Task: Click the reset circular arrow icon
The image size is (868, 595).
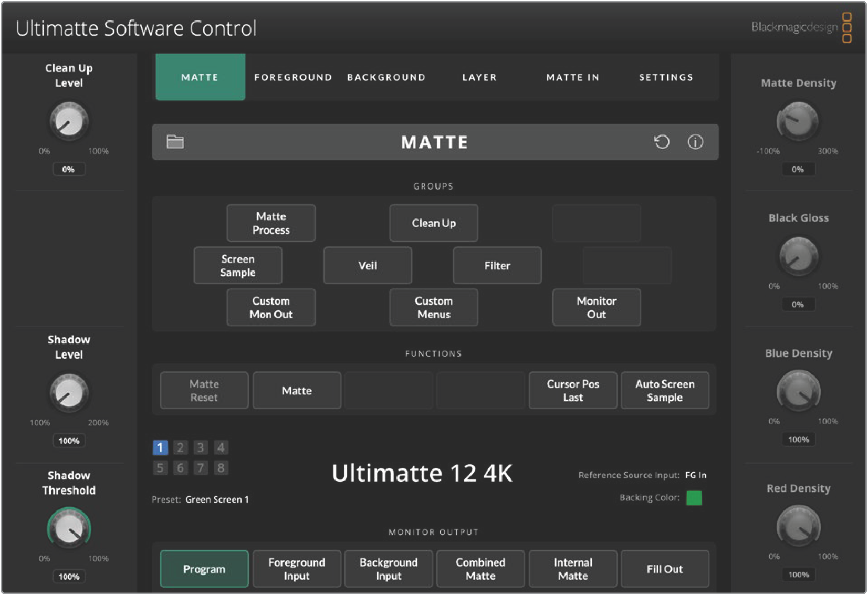Action: click(x=662, y=142)
